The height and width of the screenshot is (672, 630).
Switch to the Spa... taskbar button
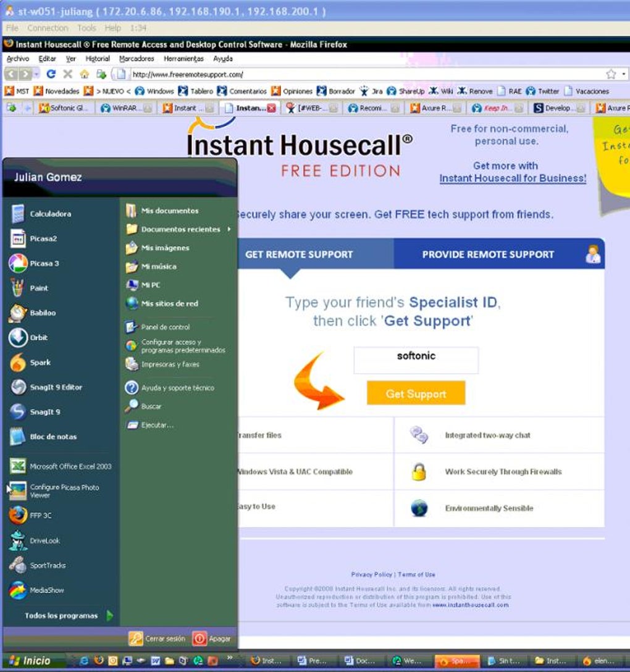(458, 661)
